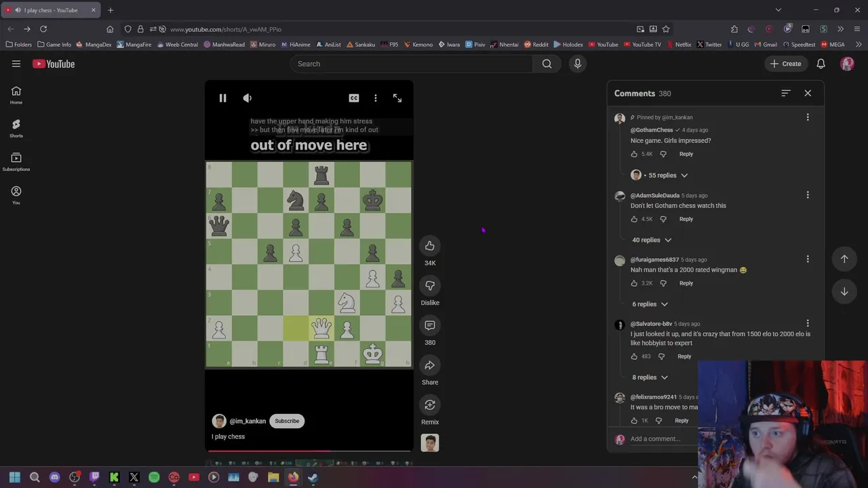The image size is (868, 488).
Task: Subscribe to @im_kankan
Action: pyautogui.click(x=287, y=421)
